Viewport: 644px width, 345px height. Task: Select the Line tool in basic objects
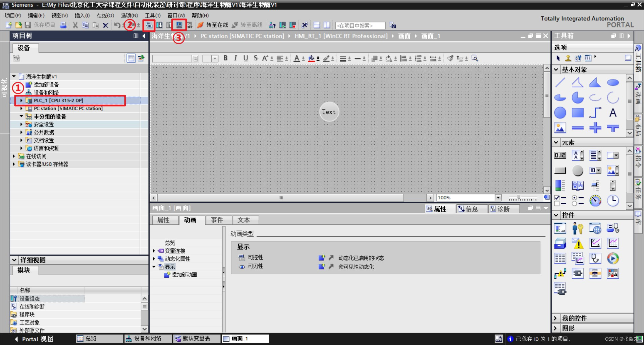coord(560,82)
